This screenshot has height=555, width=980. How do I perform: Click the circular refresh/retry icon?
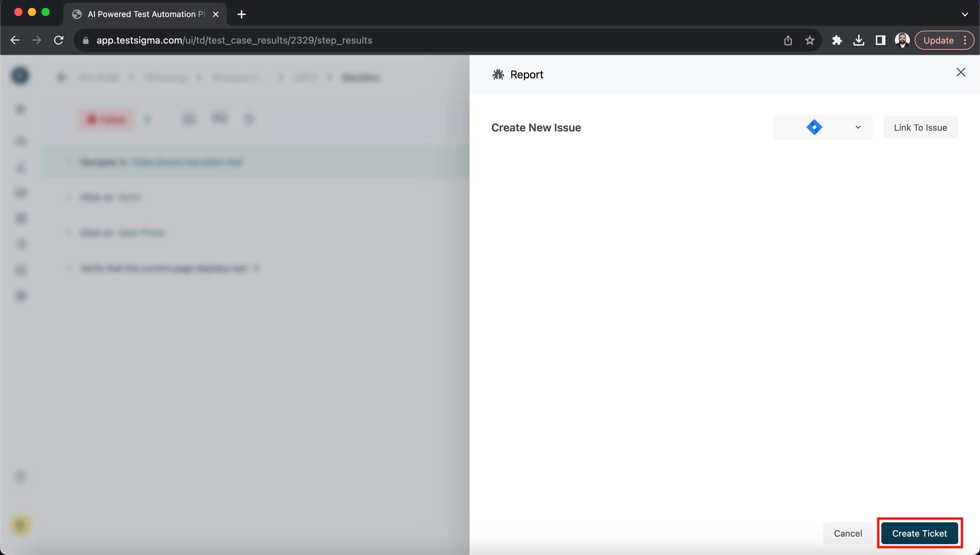59,41
